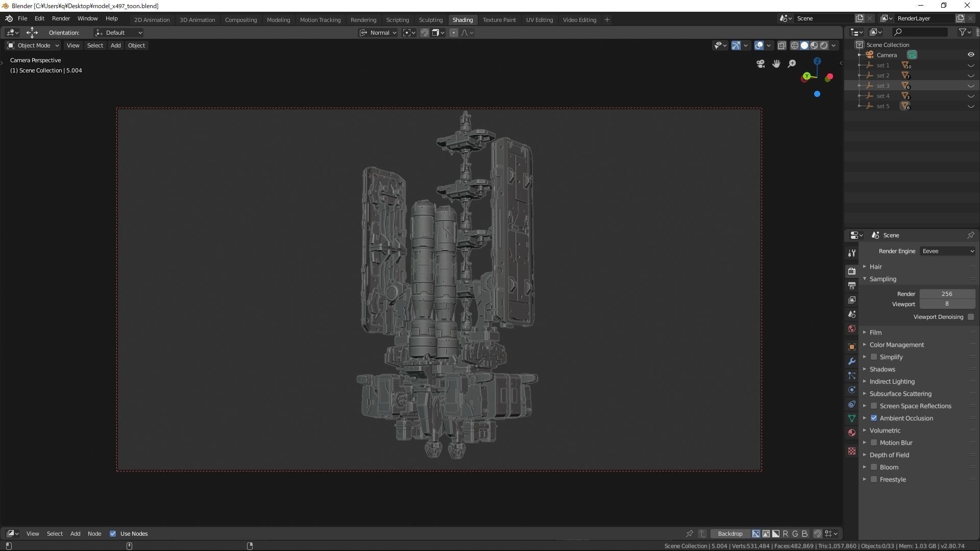The width and height of the screenshot is (980, 551).
Task: Switch to the Compositing workspace tab
Action: click(x=240, y=20)
